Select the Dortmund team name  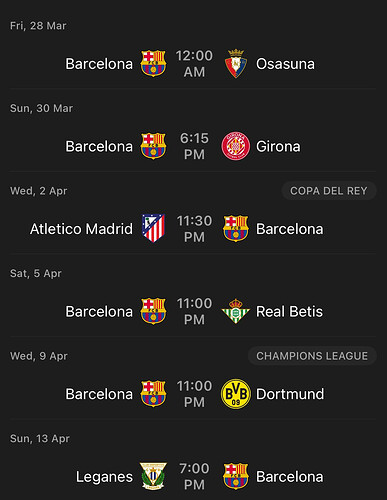point(290,394)
